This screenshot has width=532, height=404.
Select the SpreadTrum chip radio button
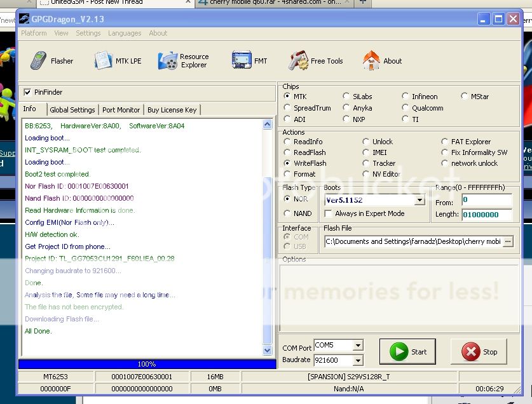coord(288,108)
